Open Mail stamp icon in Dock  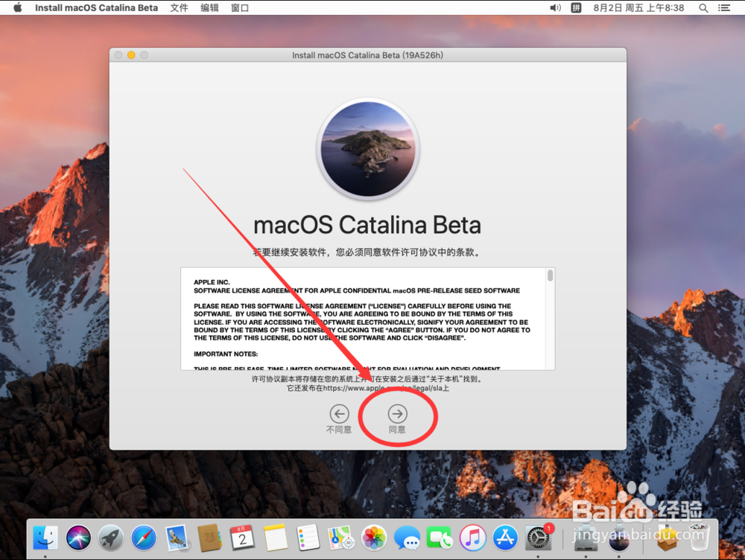coord(177,538)
